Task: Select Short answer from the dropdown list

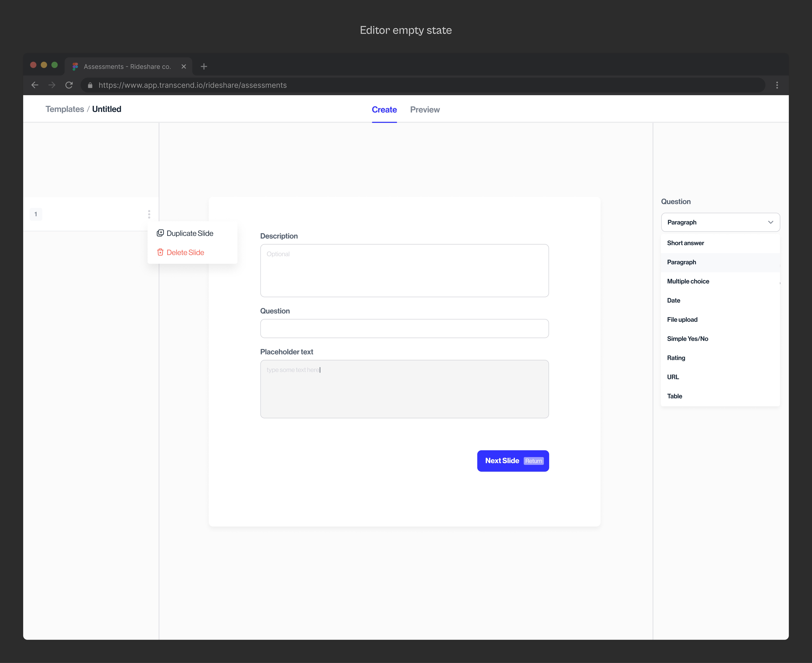Action: pyautogui.click(x=685, y=243)
